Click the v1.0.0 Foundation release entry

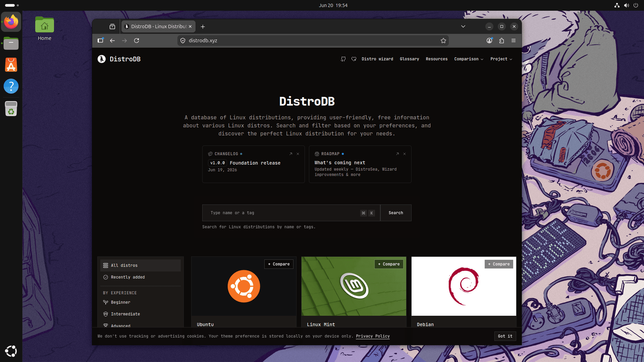244,163
